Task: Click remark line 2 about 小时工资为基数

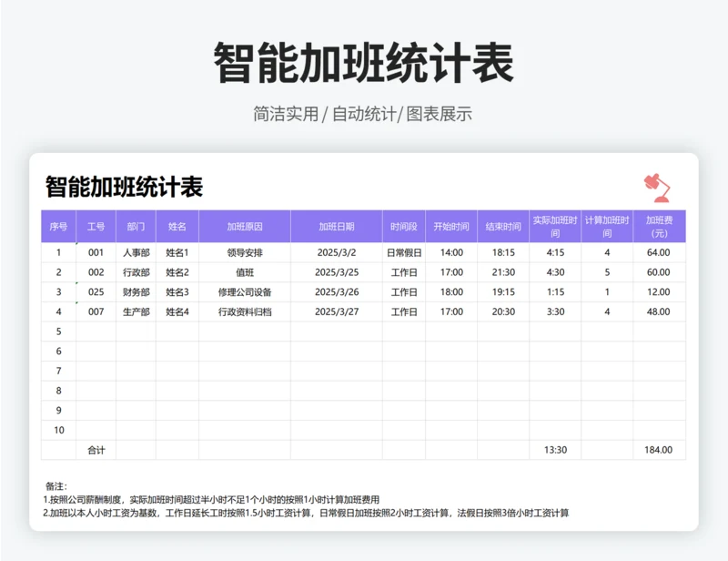Action: point(306,513)
